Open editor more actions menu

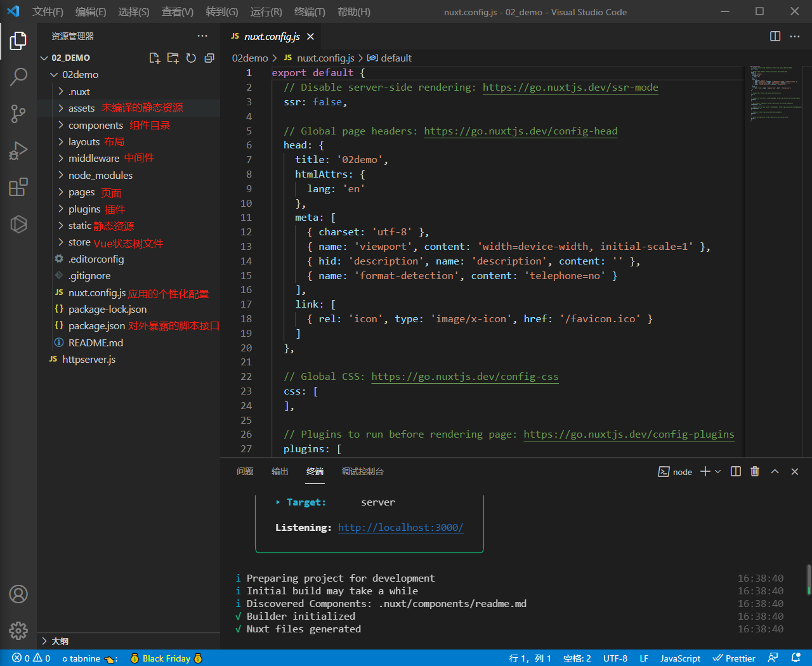point(795,36)
